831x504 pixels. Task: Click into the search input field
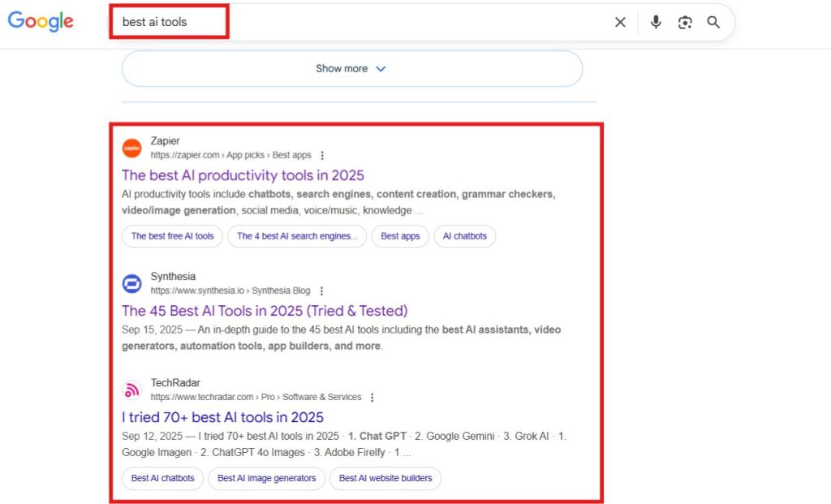click(x=365, y=23)
